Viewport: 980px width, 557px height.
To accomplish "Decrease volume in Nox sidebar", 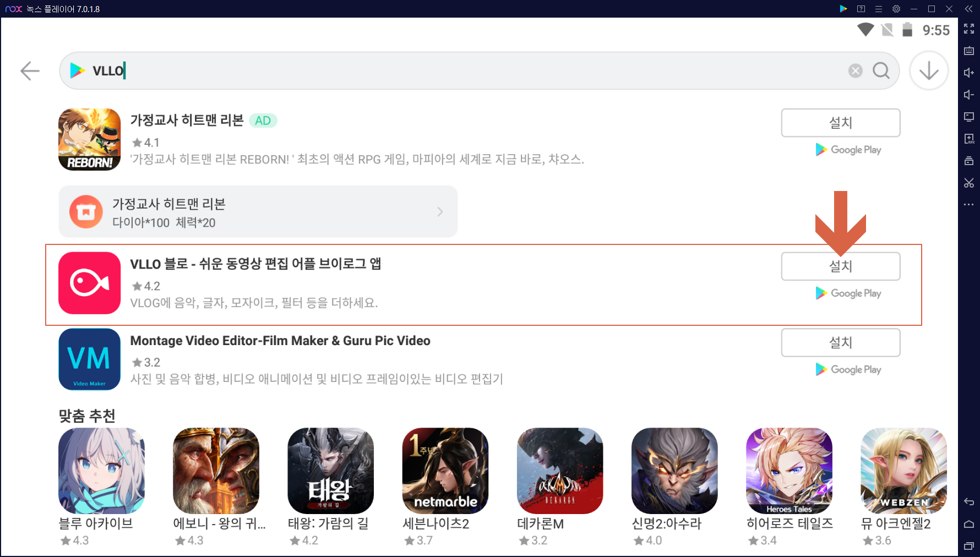I will tap(969, 95).
